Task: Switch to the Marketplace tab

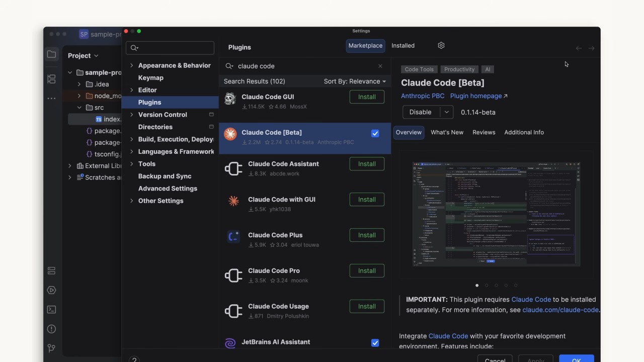Action: click(365, 46)
